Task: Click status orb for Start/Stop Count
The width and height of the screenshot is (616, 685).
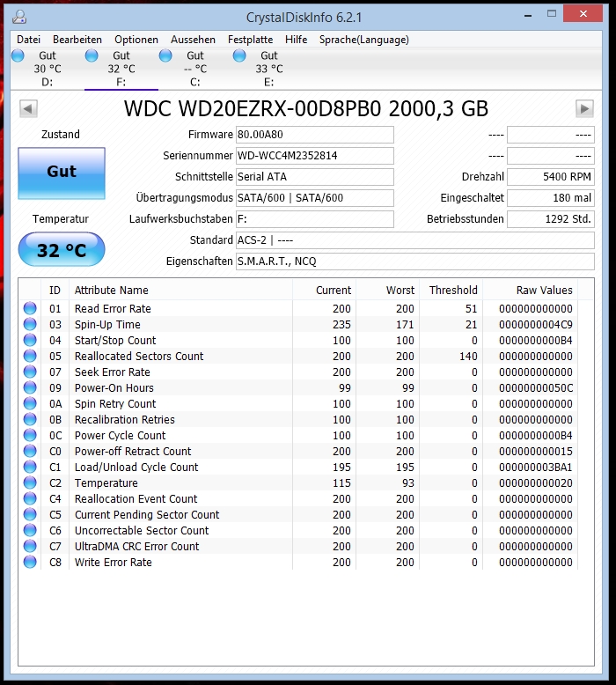Action: point(30,340)
